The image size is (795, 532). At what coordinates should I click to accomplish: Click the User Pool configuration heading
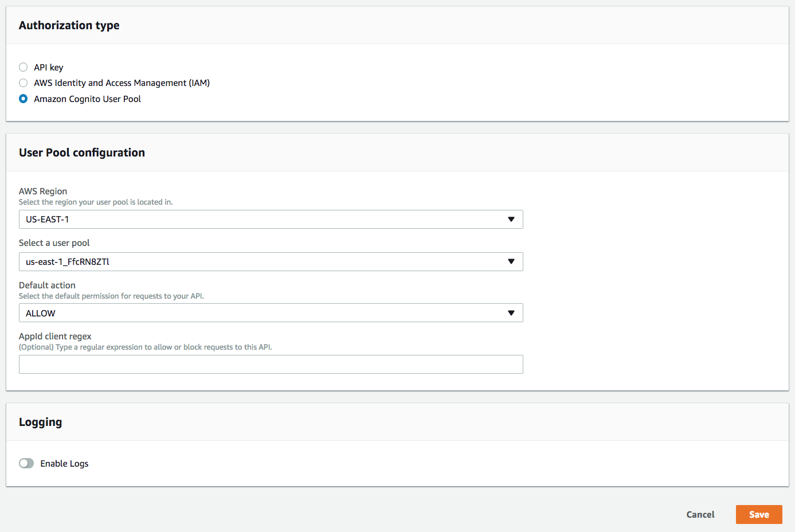click(82, 152)
